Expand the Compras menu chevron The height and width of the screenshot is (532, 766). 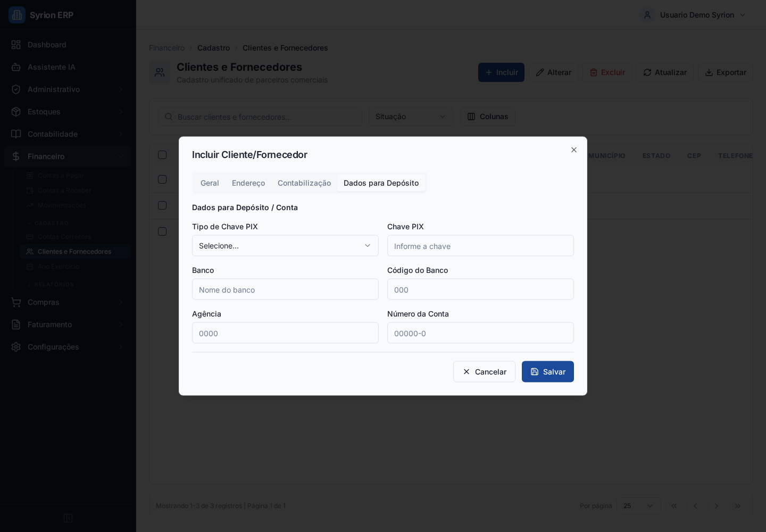coord(121,302)
